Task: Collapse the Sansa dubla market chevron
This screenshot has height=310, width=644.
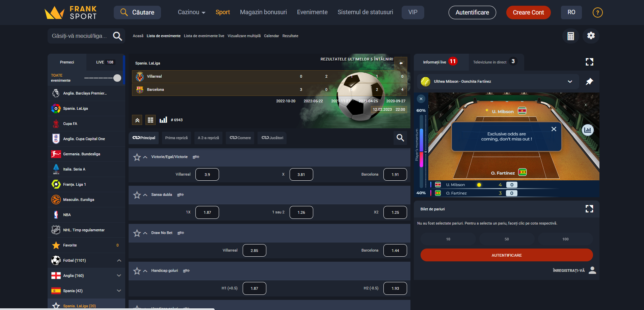Action: pos(145,195)
